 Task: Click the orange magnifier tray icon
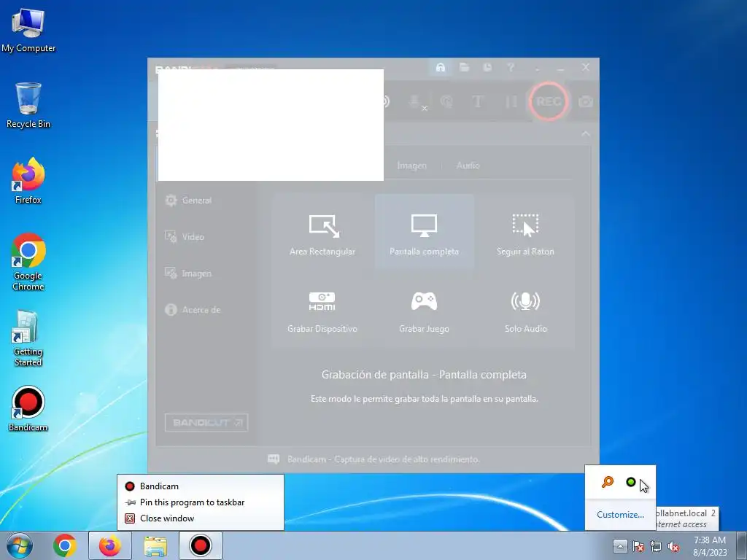pos(608,482)
